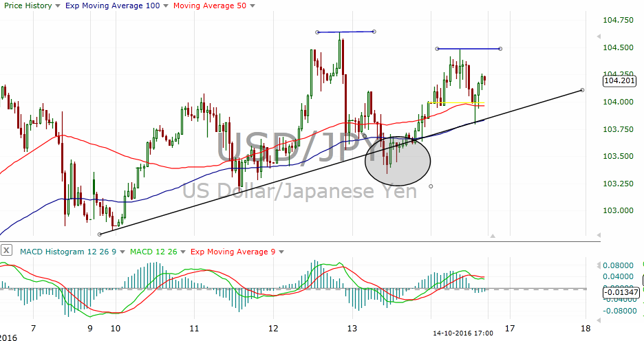This screenshot has width=644, height=341.
Task: Click left handle of the highest blue line
Action: point(317,32)
